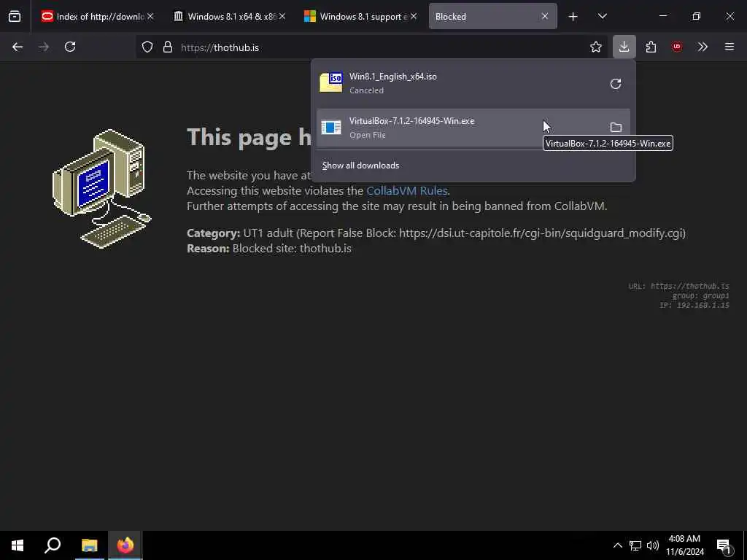Open the volume tray icon

coord(653,545)
